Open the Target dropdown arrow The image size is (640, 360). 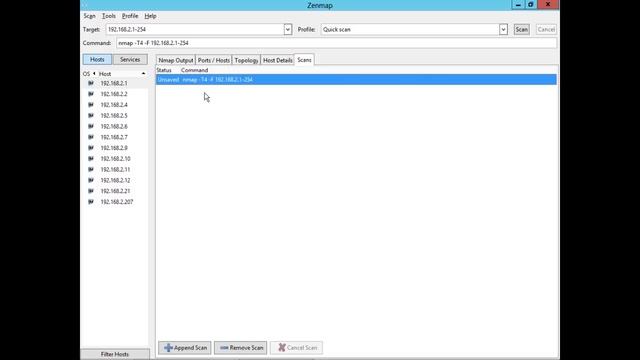[288, 29]
